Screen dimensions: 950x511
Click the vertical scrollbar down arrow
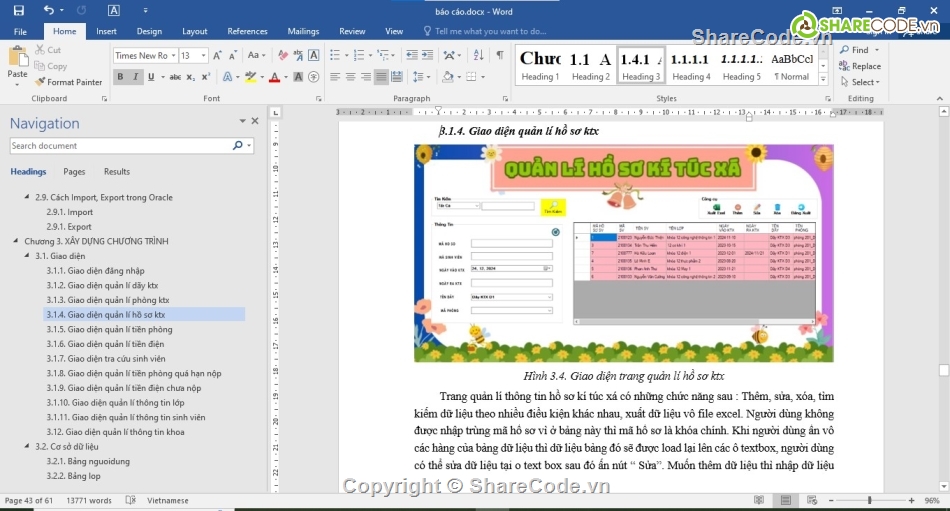tap(943, 486)
